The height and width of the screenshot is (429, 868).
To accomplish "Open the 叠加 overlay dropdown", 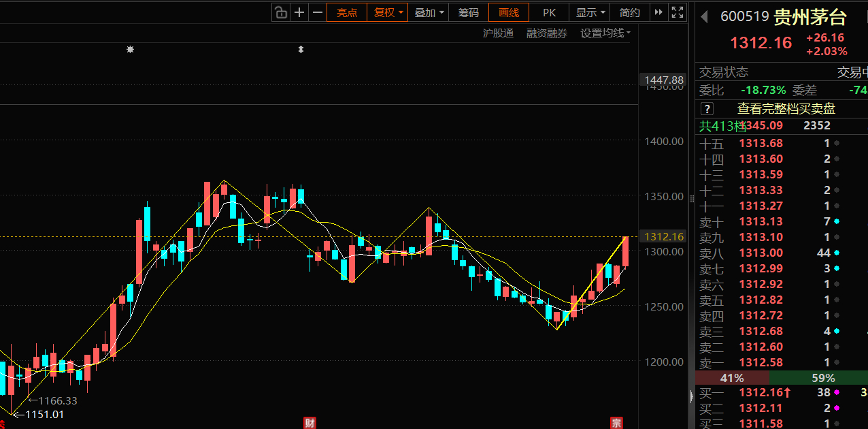I will click(429, 12).
